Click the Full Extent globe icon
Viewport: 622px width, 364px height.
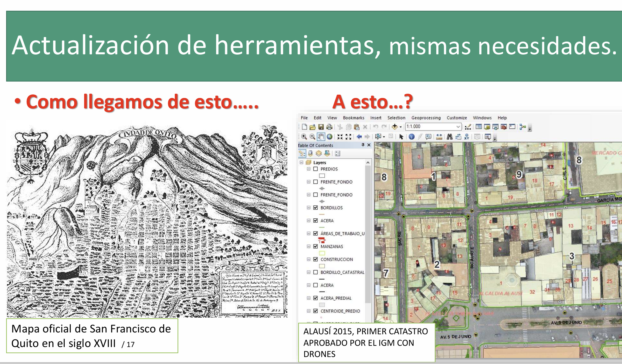330,137
